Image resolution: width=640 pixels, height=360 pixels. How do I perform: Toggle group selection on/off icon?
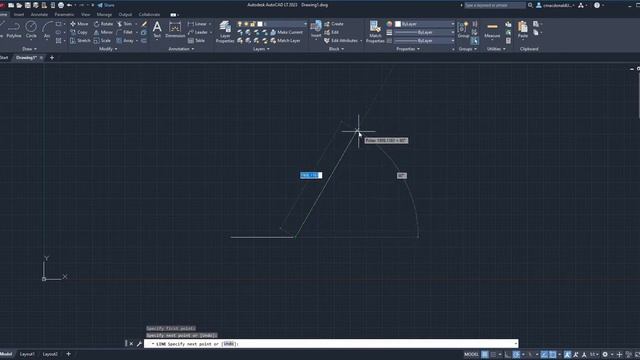click(474, 41)
